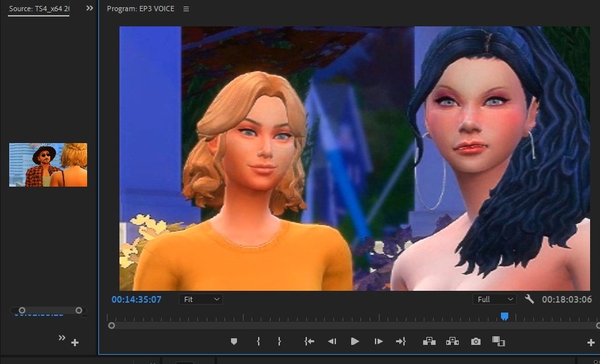600x364 pixels.
Task: Show more Source monitor transport buttons
Action: (61, 338)
